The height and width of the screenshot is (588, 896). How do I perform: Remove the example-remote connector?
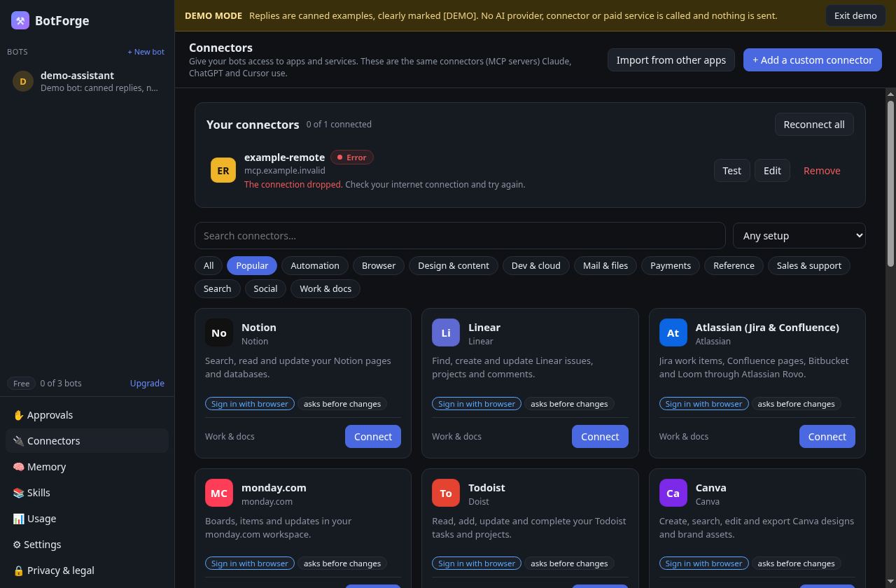822,171
